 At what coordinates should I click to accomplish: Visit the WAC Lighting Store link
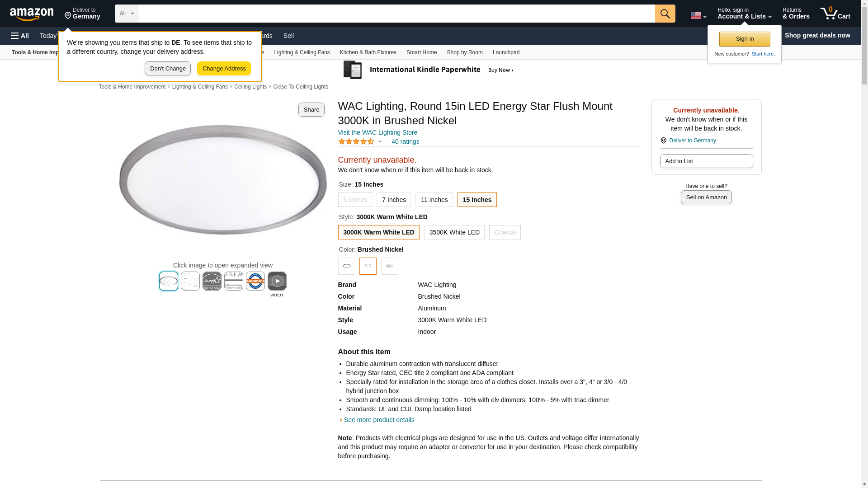point(377,132)
